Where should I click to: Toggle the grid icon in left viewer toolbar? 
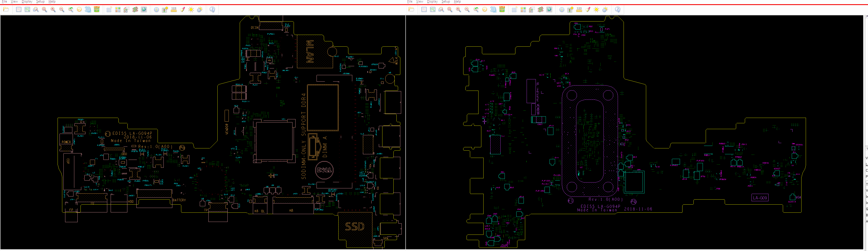[x=109, y=10]
